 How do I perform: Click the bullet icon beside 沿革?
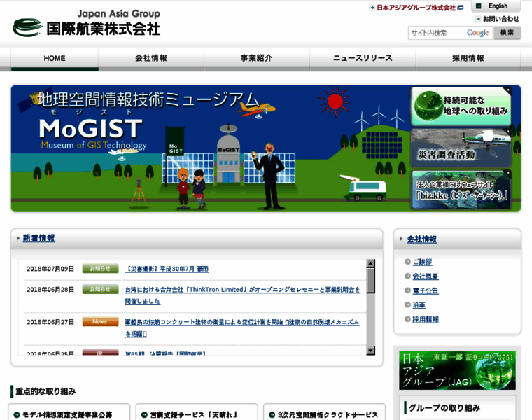click(x=407, y=304)
